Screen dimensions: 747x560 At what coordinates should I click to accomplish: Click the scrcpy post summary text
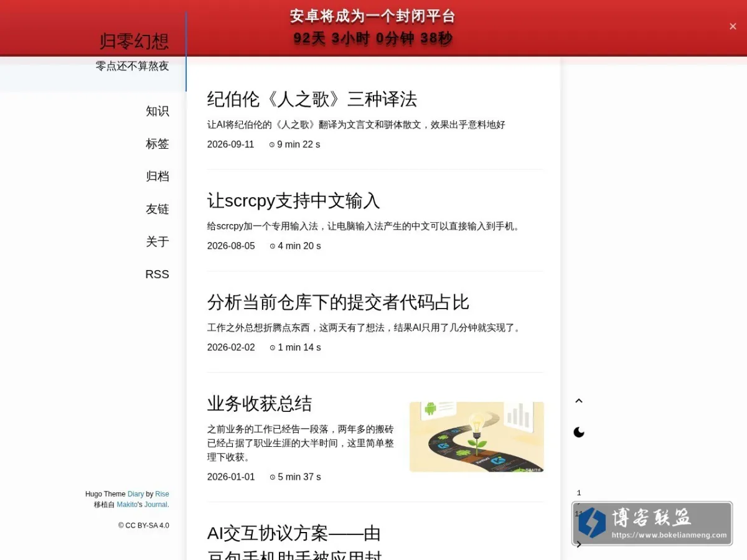point(365,226)
